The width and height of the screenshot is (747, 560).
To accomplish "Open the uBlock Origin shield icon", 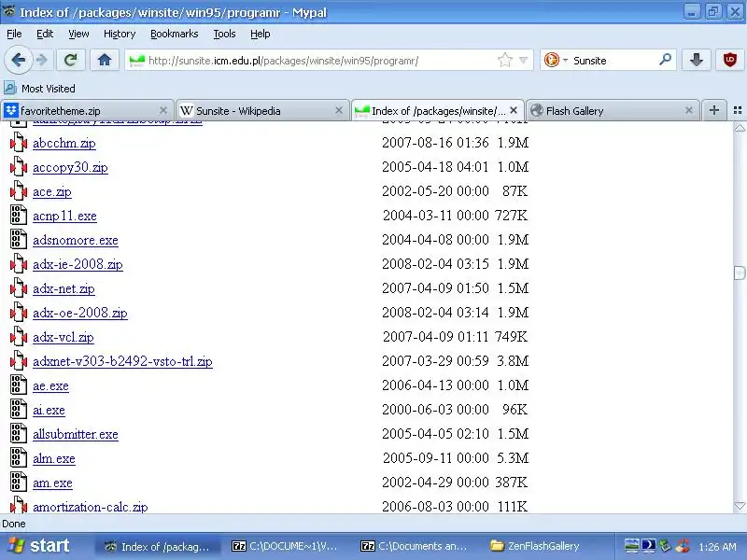I will pos(729,60).
